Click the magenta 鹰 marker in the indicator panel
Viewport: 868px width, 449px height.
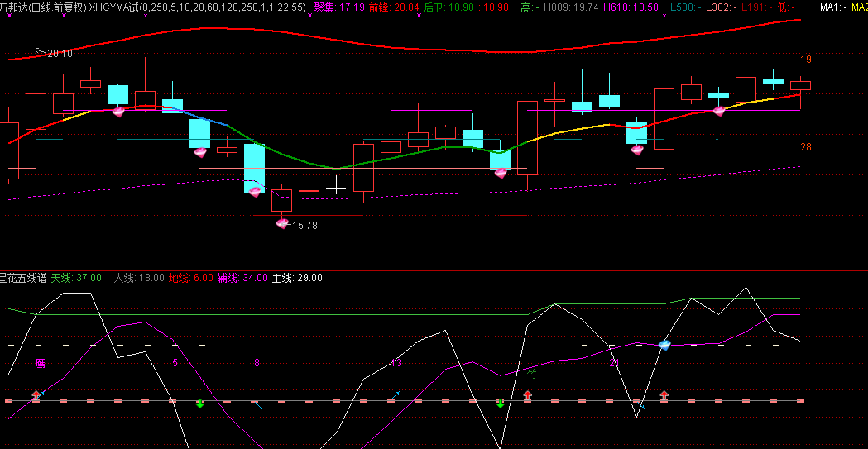(x=40, y=363)
